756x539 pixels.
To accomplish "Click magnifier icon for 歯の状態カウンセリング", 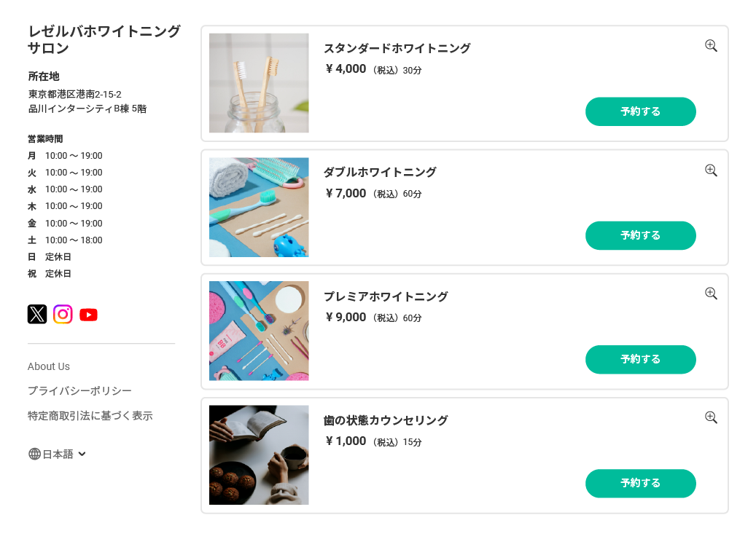I will [711, 417].
